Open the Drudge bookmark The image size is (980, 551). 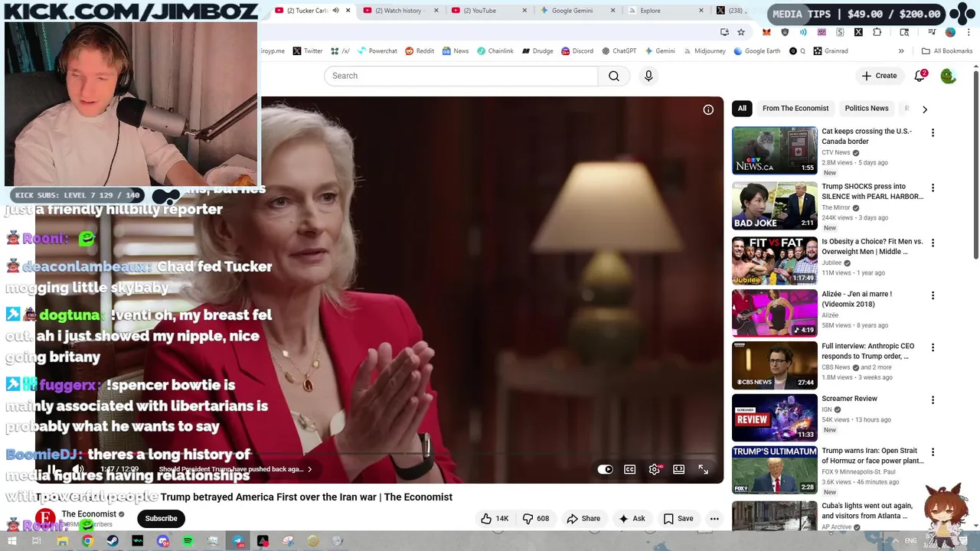point(537,51)
